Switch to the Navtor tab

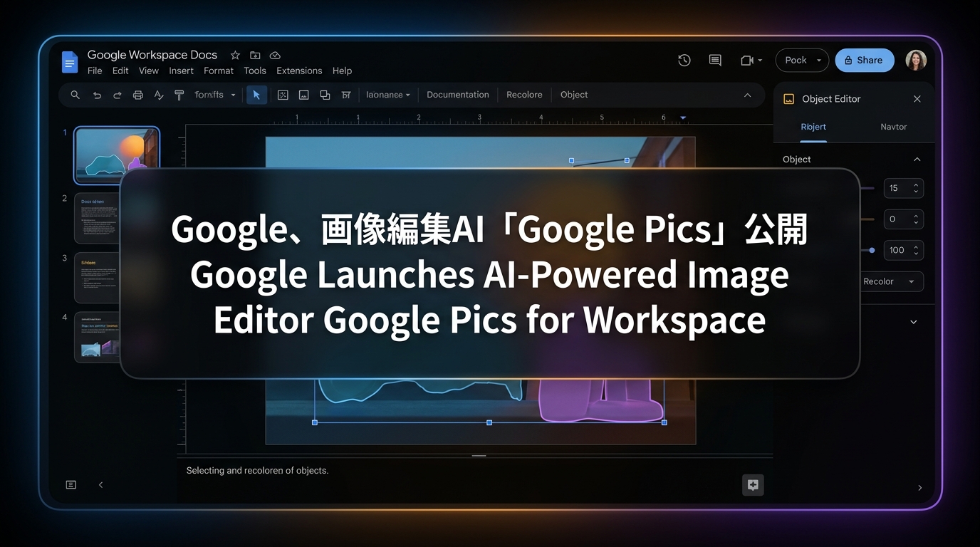tap(893, 127)
